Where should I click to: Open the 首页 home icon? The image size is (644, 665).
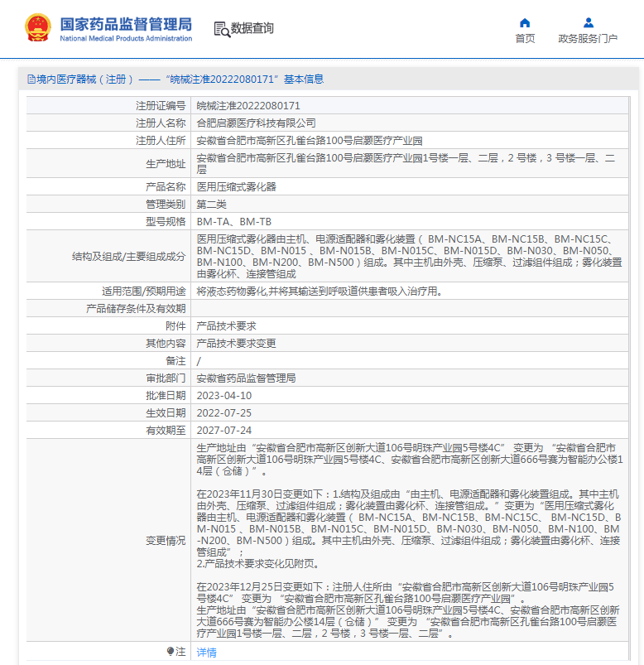click(x=525, y=22)
